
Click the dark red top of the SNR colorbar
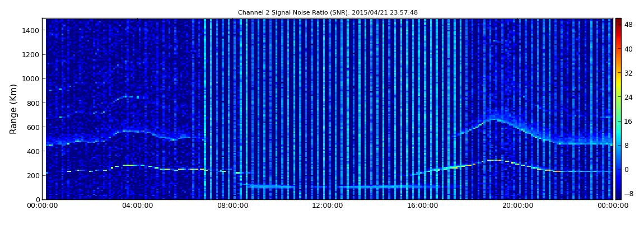(618, 21)
